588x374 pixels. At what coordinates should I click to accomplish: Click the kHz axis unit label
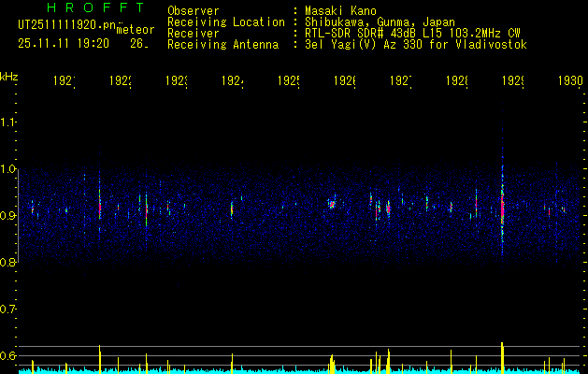9,77
